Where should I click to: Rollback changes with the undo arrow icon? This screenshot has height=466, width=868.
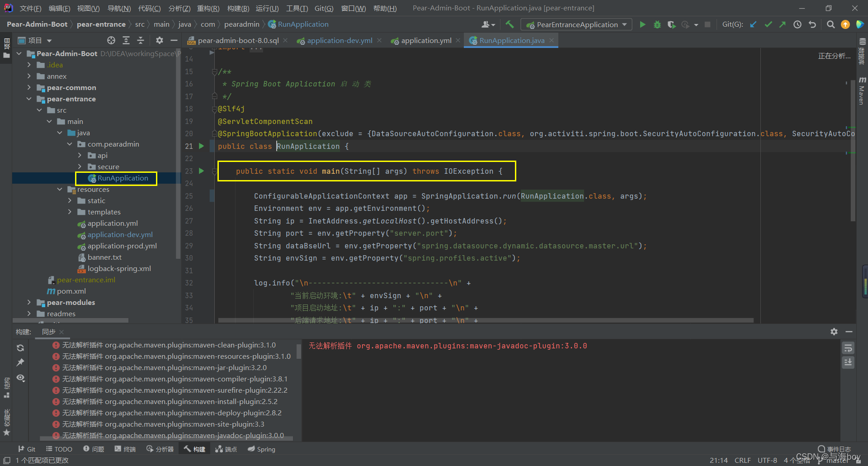click(x=812, y=24)
